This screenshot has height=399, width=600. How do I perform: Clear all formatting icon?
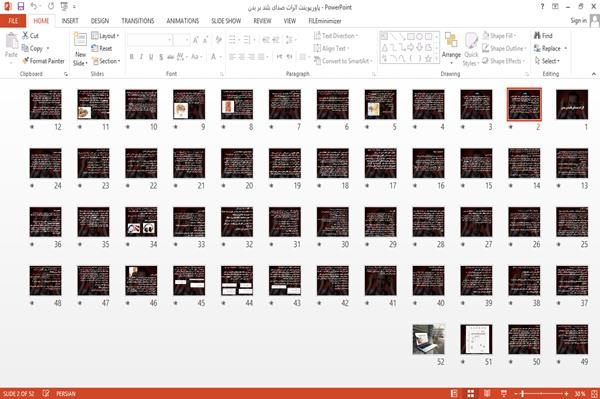(218, 39)
